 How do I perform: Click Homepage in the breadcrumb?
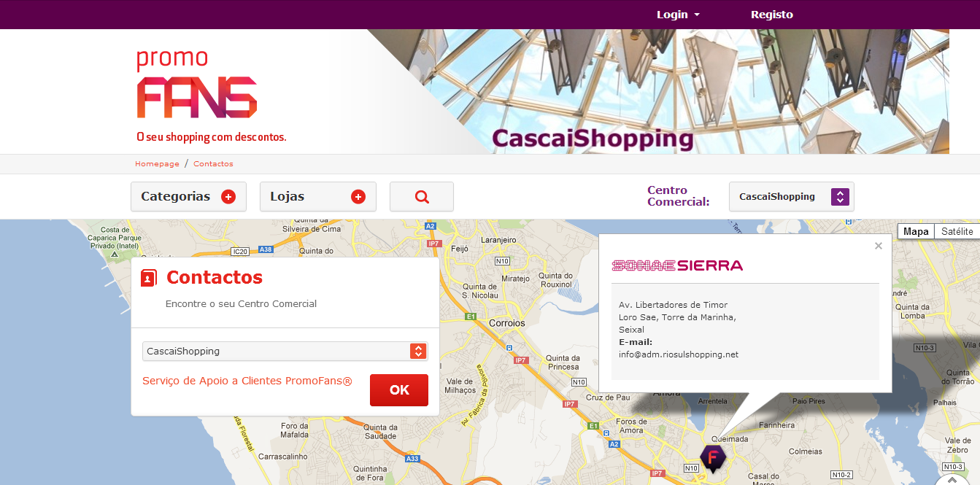pyautogui.click(x=157, y=164)
